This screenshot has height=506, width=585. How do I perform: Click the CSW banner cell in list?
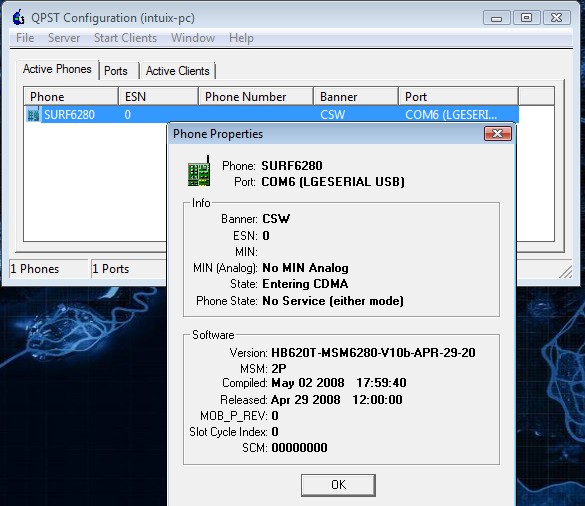[x=332, y=115]
